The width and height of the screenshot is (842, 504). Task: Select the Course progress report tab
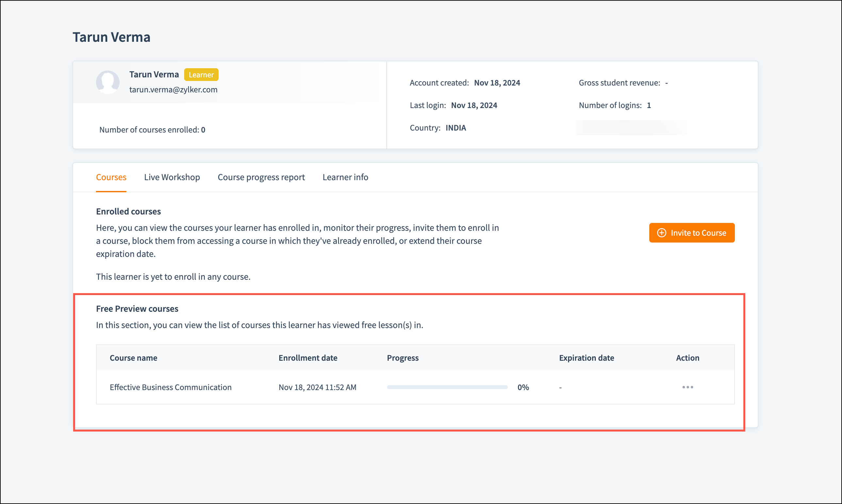(x=261, y=177)
